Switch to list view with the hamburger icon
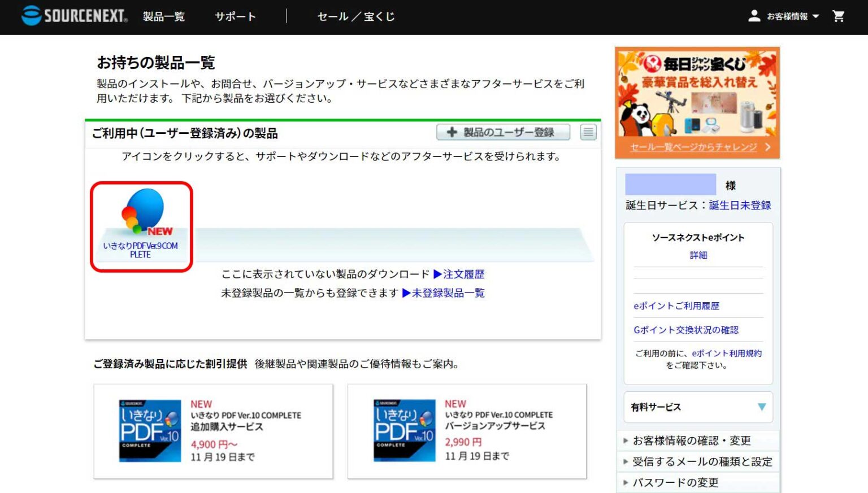 588,132
